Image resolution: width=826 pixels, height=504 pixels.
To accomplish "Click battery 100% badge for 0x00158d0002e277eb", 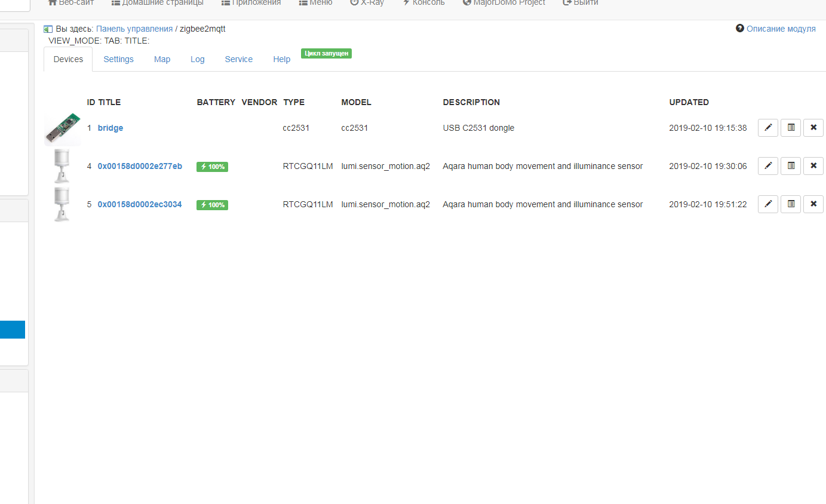I will 212,167.
